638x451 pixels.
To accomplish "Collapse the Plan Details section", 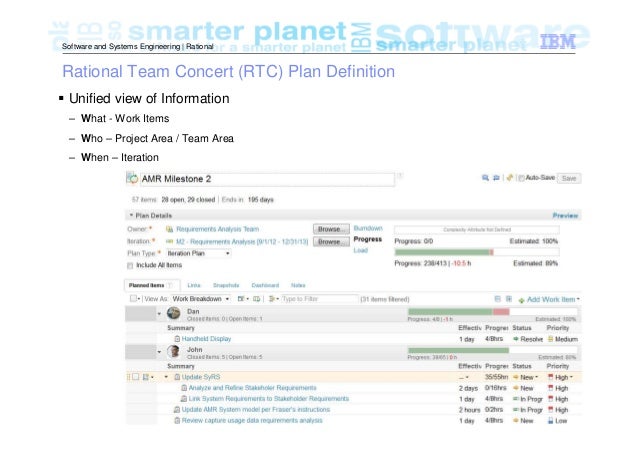I will (131, 215).
